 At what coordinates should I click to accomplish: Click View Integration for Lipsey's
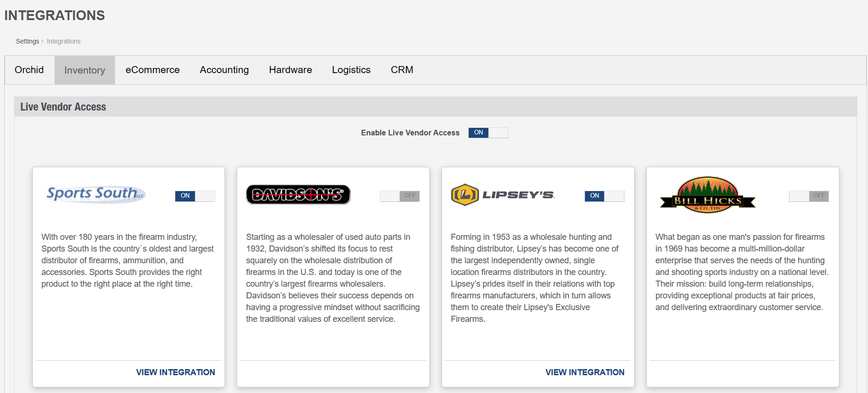pyautogui.click(x=585, y=372)
